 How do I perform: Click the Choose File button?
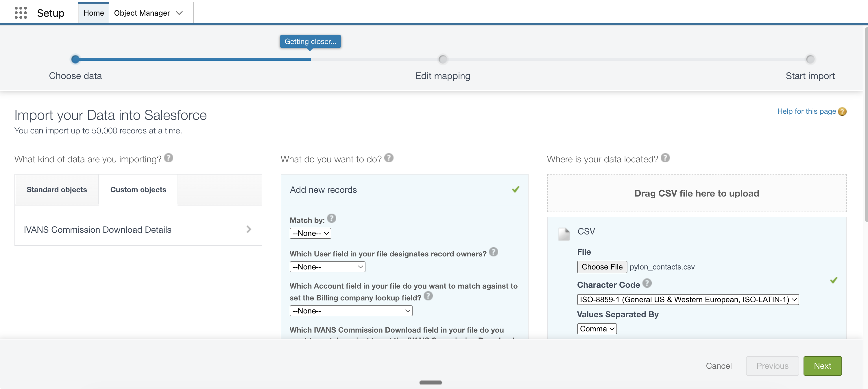[602, 267]
